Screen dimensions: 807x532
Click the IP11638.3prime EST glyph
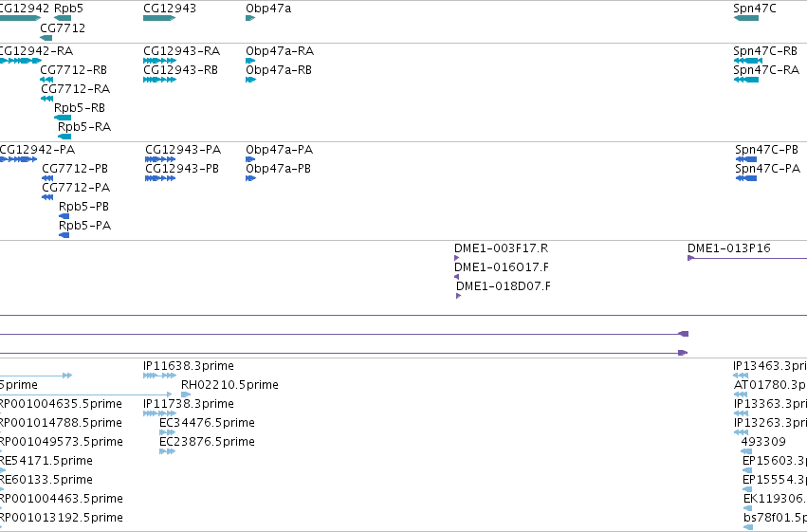159,376
